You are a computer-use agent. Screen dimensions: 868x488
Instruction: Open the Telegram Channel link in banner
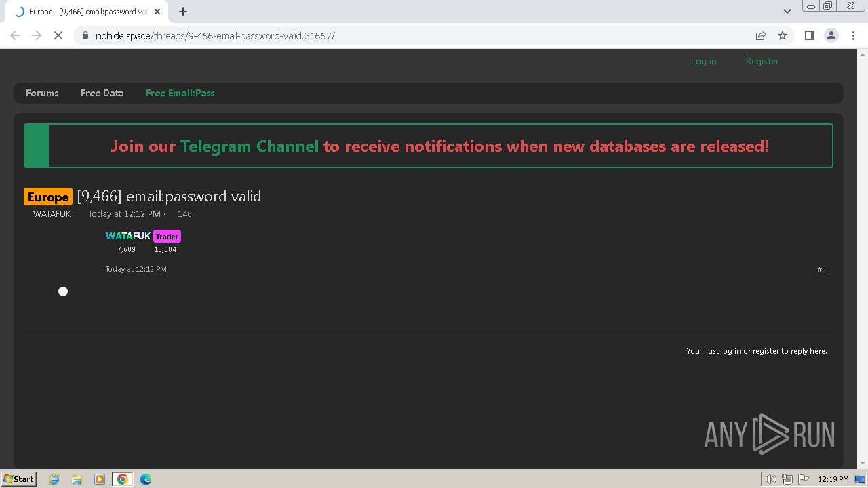point(249,146)
